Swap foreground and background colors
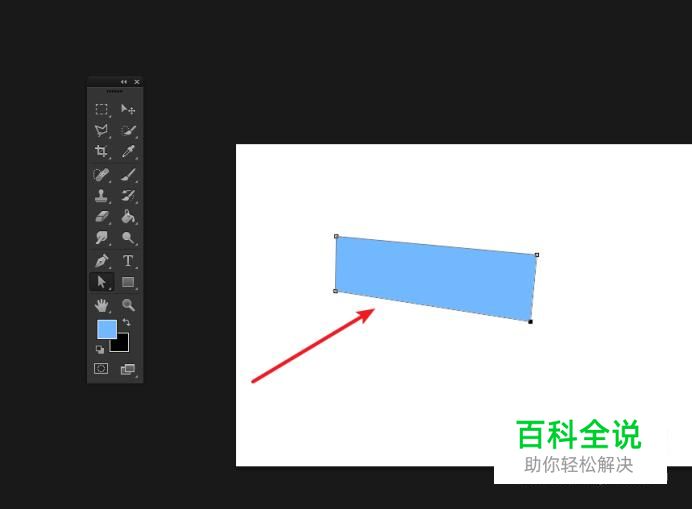 [x=127, y=322]
